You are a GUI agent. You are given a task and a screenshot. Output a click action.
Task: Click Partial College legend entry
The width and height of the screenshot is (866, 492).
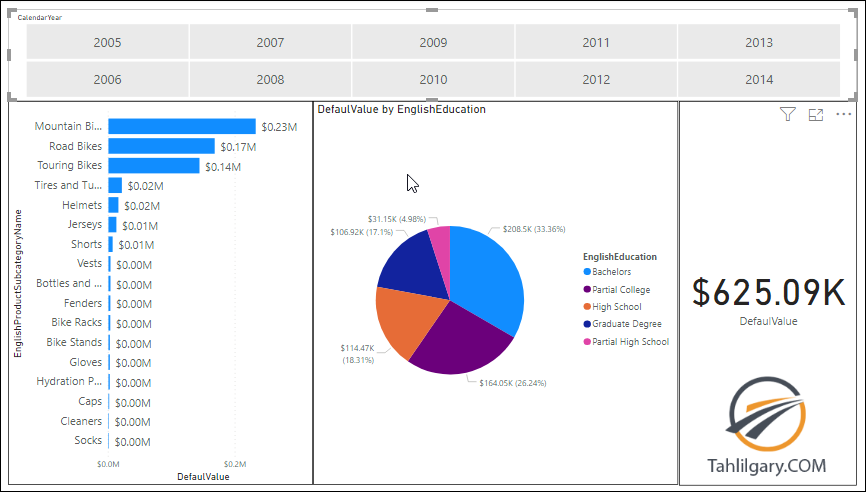pyautogui.click(x=617, y=289)
